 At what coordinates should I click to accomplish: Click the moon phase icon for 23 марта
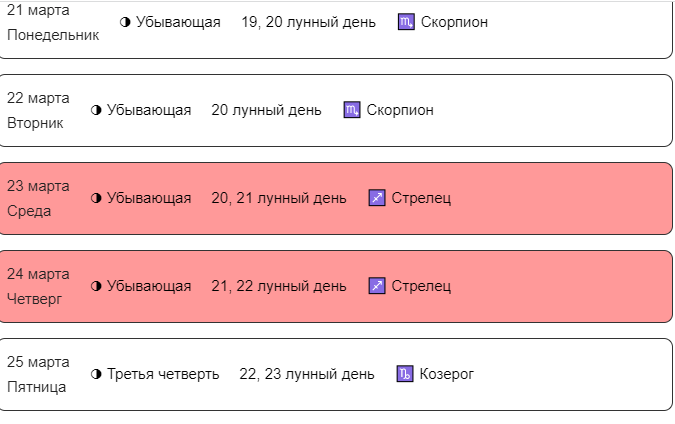[x=97, y=198]
